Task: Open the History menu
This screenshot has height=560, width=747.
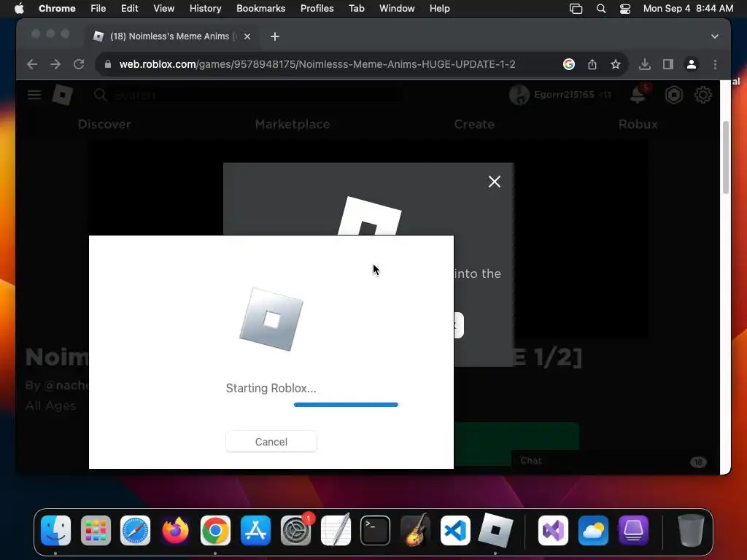Action: pos(205,9)
